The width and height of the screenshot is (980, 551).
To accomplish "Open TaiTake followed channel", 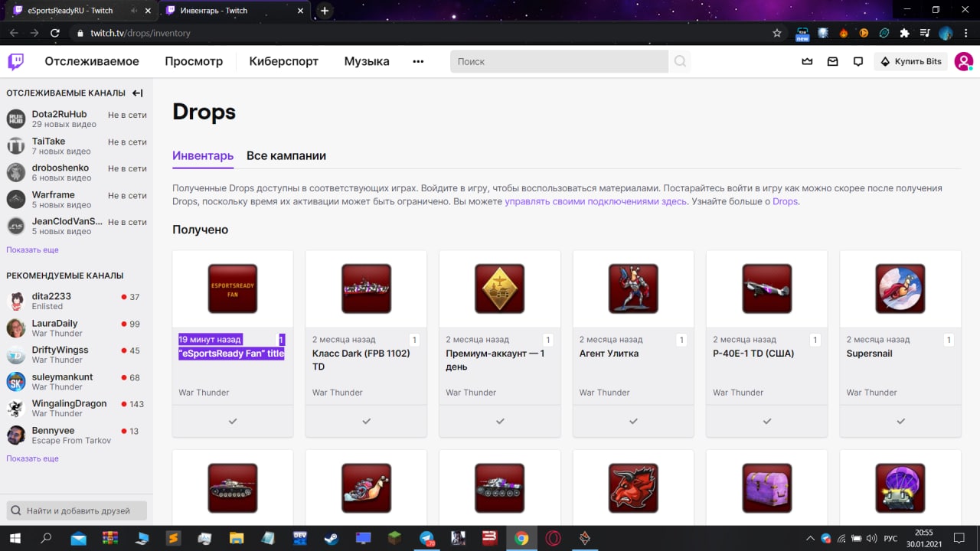I will click(x=77, y=145).
